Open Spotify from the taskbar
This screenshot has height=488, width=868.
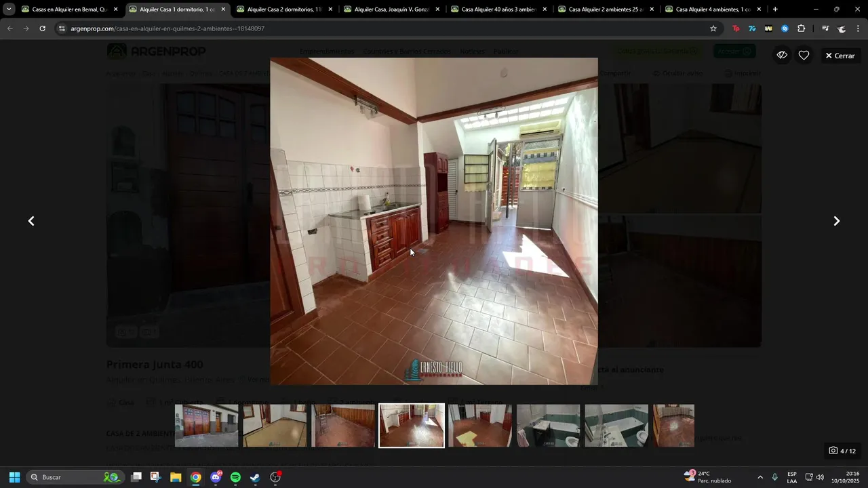[x=235, y=477]
